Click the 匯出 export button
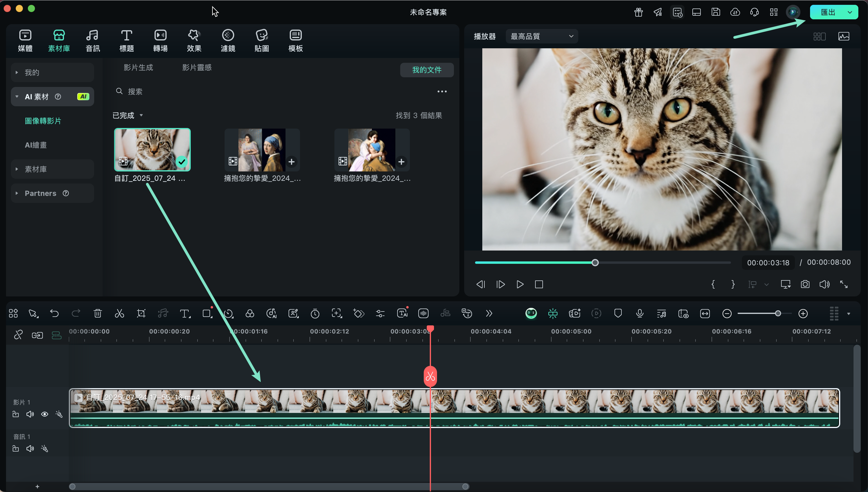 828,12
